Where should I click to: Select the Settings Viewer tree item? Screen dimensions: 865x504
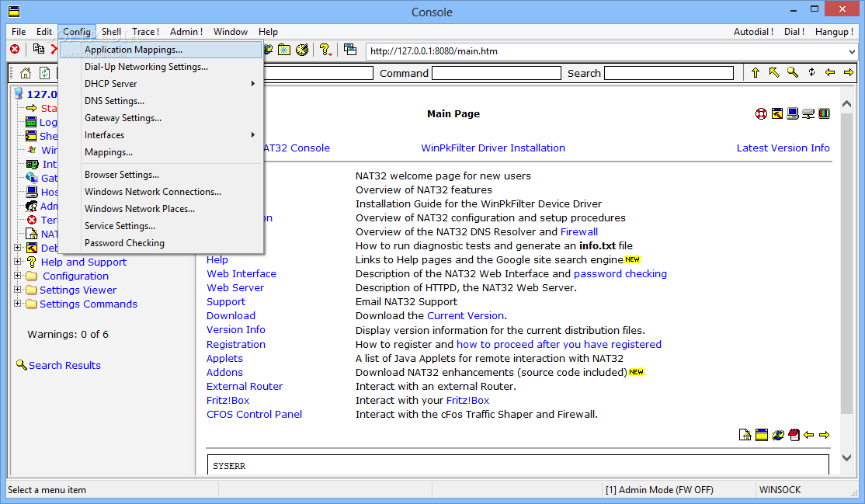click(x=78, y=290)
